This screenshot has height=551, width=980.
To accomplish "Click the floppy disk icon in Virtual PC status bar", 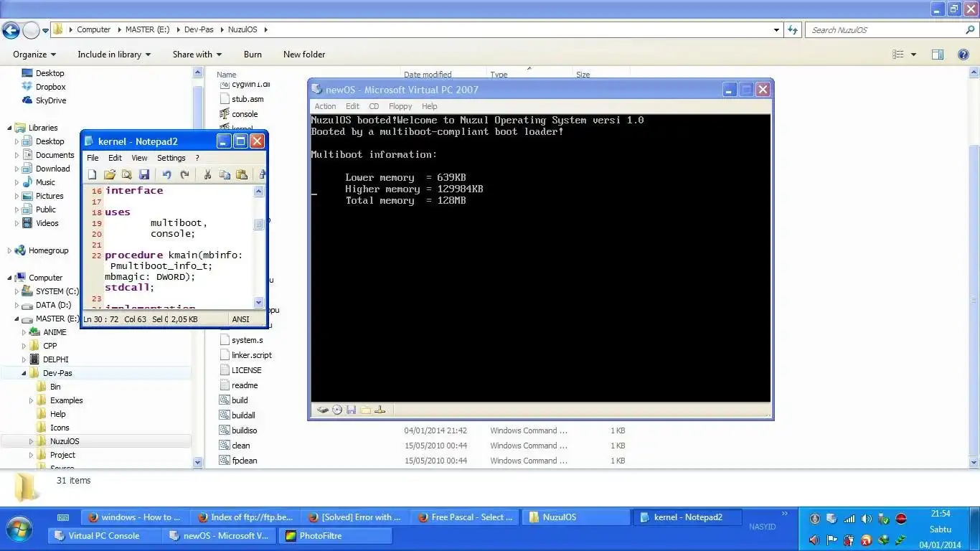I will pos(352,410).
